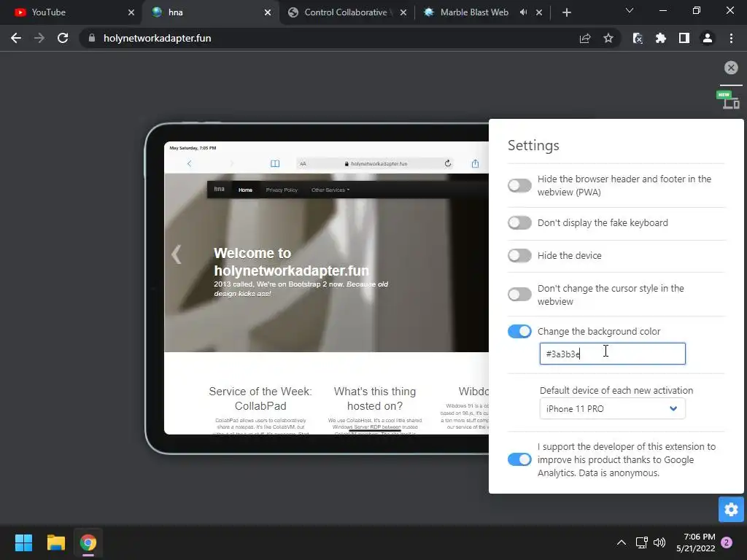Open File Explorer from taskbar
The image size is (747, 560).
[x=55, y=542]
